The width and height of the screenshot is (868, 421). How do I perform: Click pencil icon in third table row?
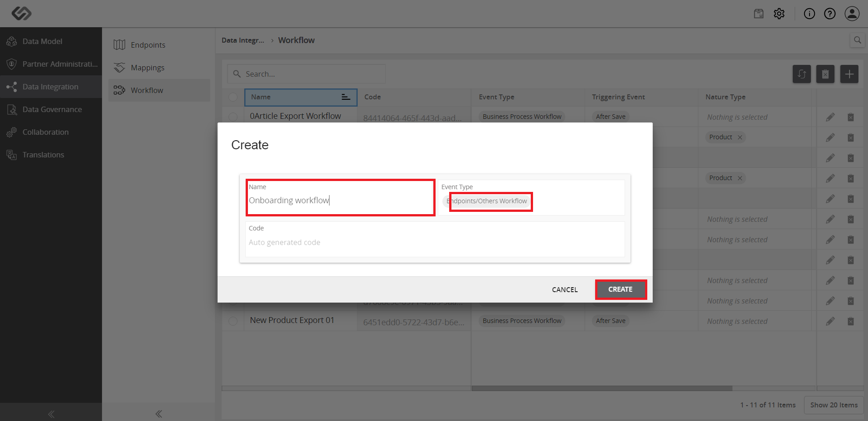point(830,158)
